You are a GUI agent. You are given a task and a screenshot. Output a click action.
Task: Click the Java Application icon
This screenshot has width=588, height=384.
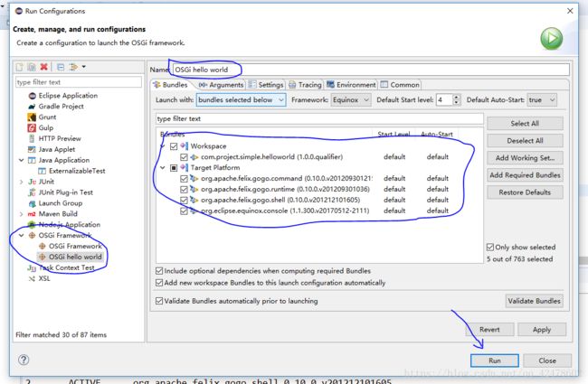point(32,160)
